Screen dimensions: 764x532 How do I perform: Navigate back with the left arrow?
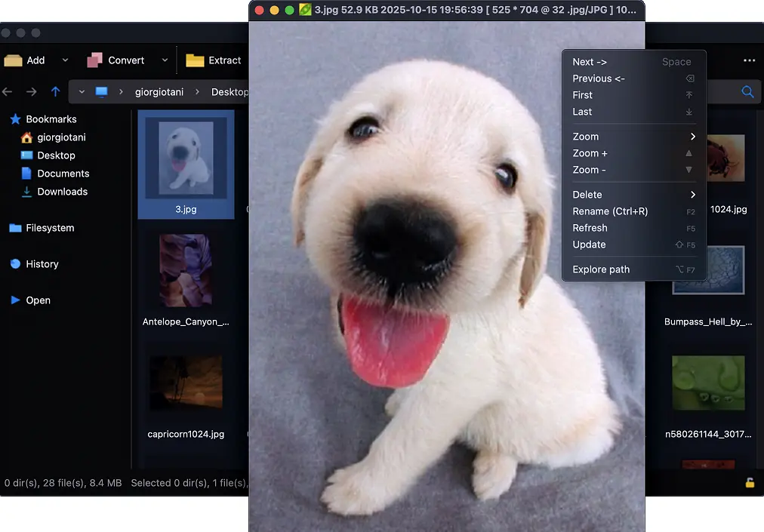pos(8,92)
